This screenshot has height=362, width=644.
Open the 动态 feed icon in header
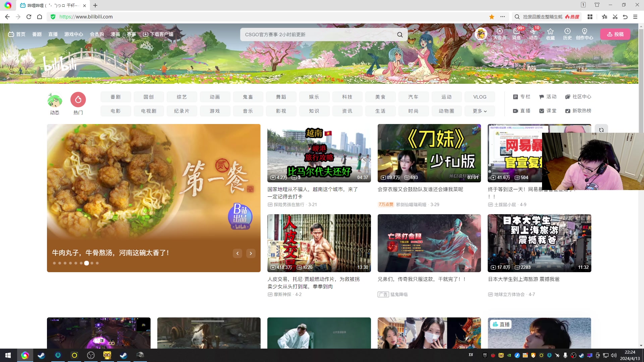[533, 32]
